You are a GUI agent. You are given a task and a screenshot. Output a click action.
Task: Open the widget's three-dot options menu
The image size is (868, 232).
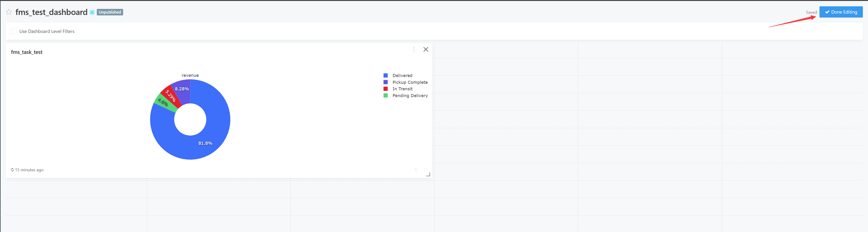[414, 49]
